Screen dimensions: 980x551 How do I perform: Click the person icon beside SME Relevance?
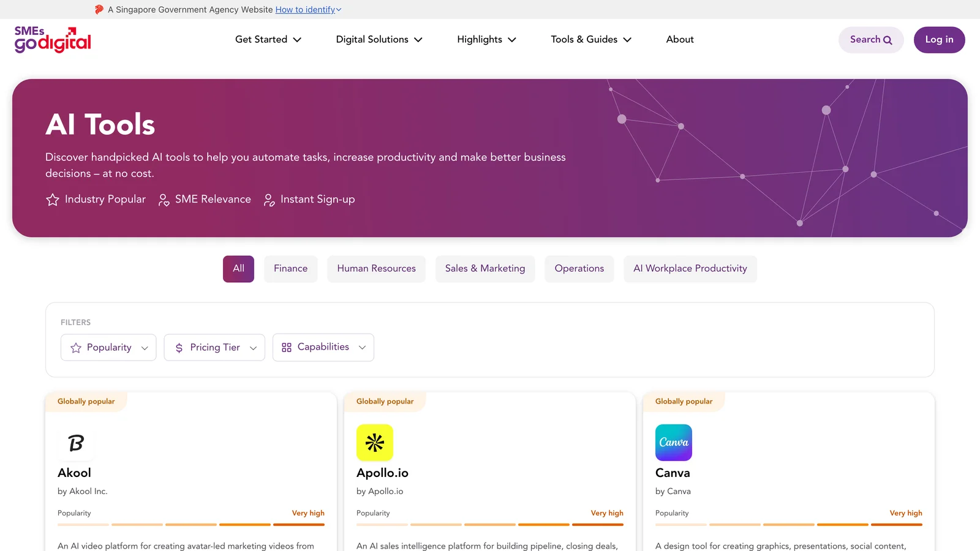click(x=164, y=200)
